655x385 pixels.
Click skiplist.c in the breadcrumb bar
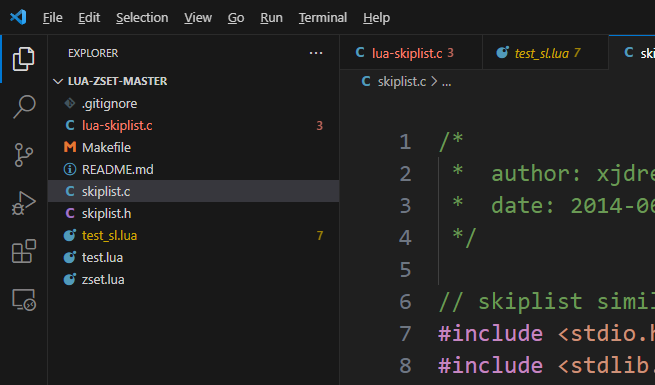point(401,82)
